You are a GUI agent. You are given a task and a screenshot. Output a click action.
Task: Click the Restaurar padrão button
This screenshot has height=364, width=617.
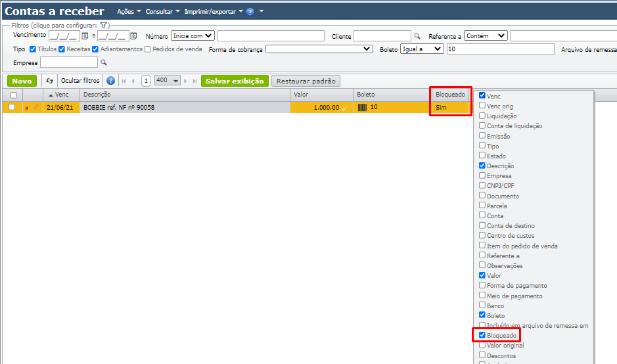click(306, 81)
